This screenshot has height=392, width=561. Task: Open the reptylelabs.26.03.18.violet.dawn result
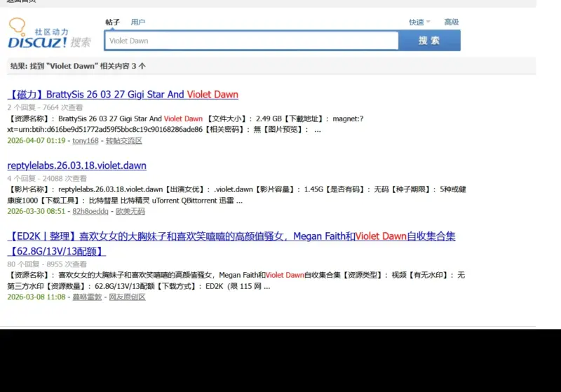coord(77,165)
